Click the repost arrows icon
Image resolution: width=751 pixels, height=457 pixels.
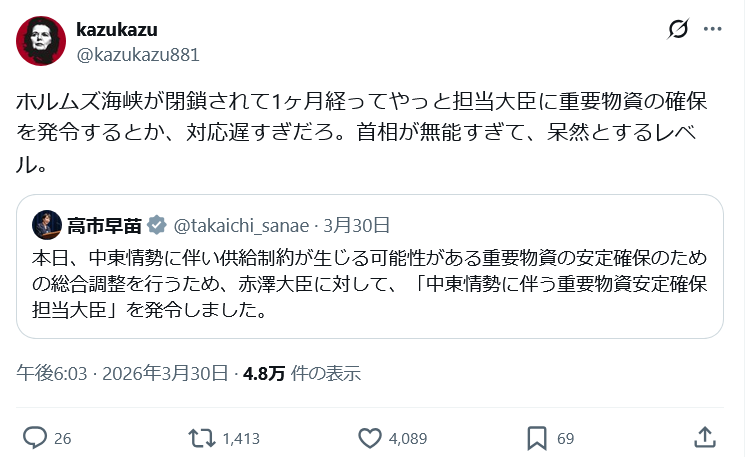[x=202, y=437]
